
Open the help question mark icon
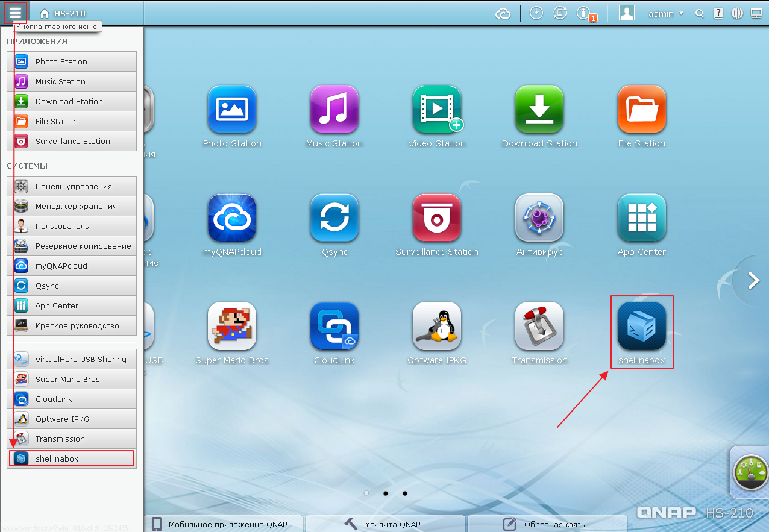[x=718, y=13]
